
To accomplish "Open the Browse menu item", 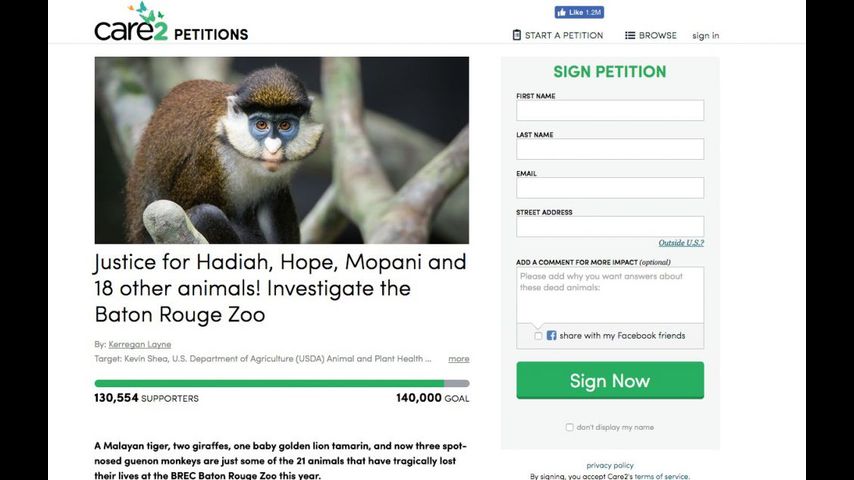I will coord(658,35).
